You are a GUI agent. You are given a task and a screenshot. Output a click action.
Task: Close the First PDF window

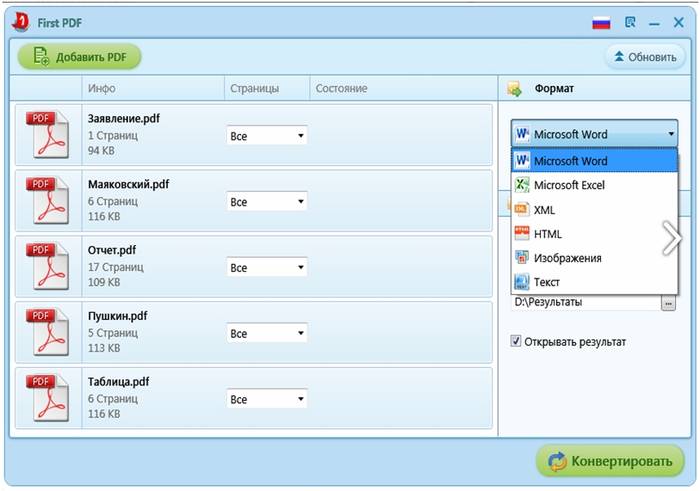[x=679, y=22]
